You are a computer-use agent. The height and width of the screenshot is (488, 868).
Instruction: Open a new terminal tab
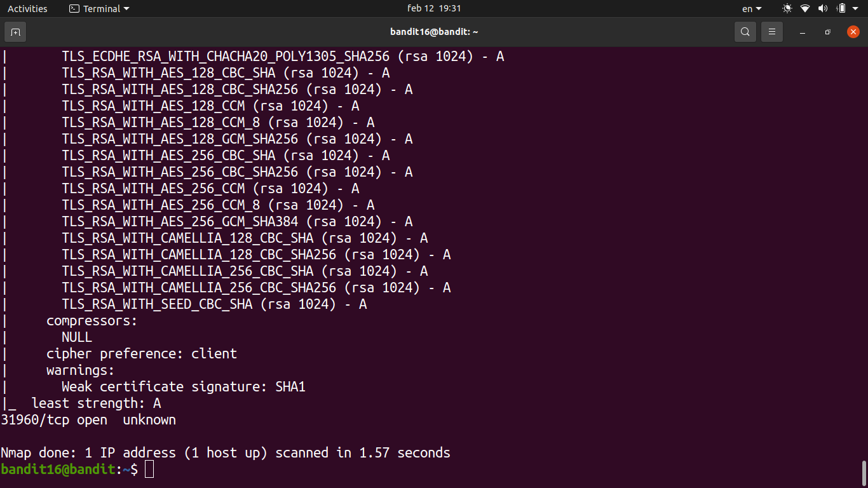click(15, 32)
